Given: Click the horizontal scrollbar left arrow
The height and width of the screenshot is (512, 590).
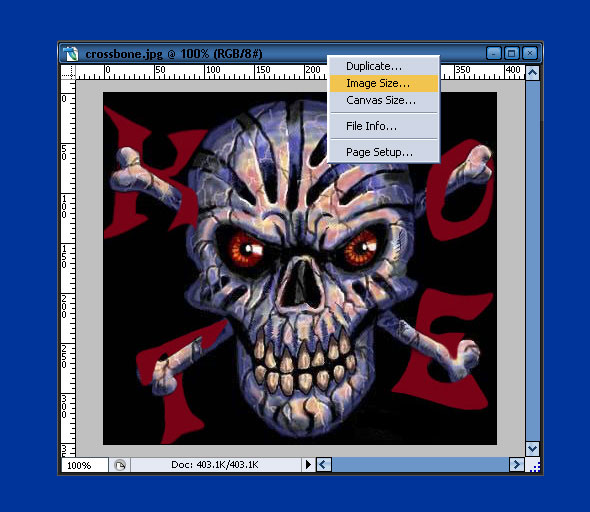Looking at the screenshot, I should [324, 465].
